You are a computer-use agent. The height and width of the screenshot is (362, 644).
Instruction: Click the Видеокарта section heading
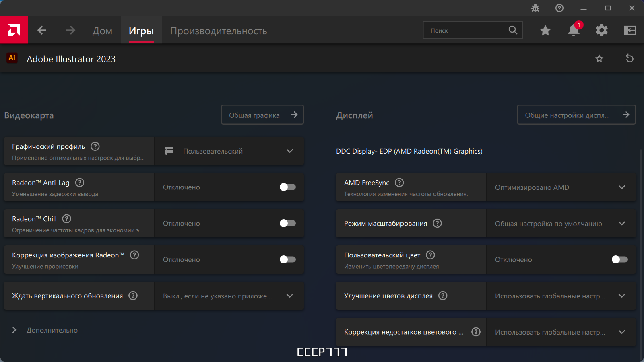(29, 115)
